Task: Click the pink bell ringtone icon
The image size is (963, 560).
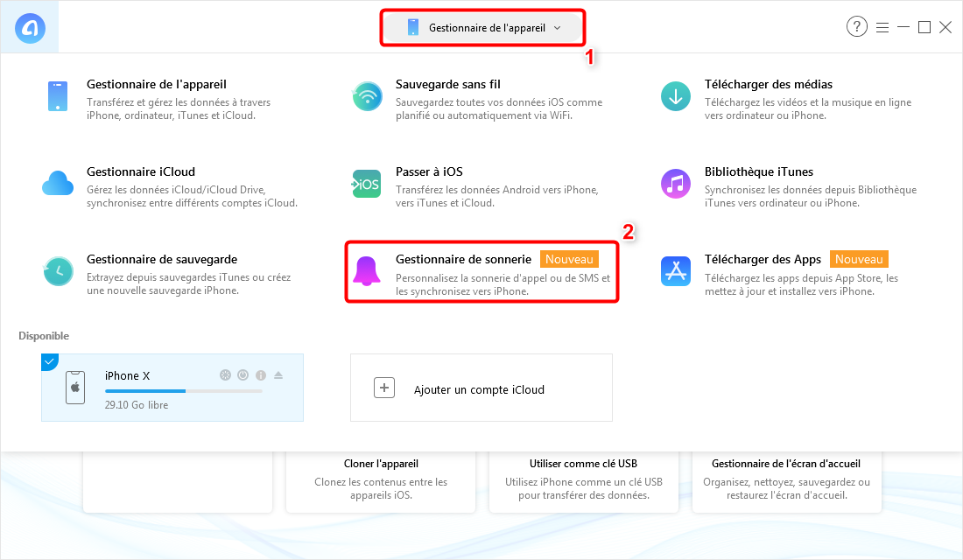Action: pyautogui.click(x=367, y=270)
